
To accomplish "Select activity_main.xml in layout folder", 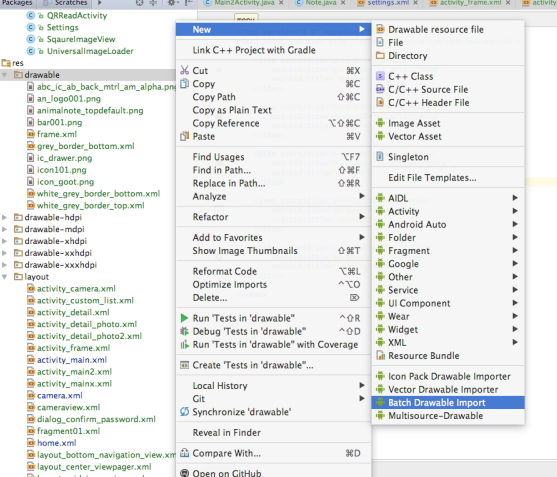I will pyautogui.click(x=72, y=360).
